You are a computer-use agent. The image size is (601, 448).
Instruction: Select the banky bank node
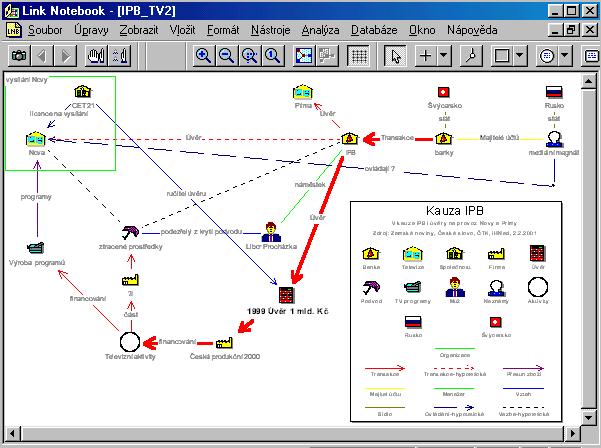click(443, 138)
